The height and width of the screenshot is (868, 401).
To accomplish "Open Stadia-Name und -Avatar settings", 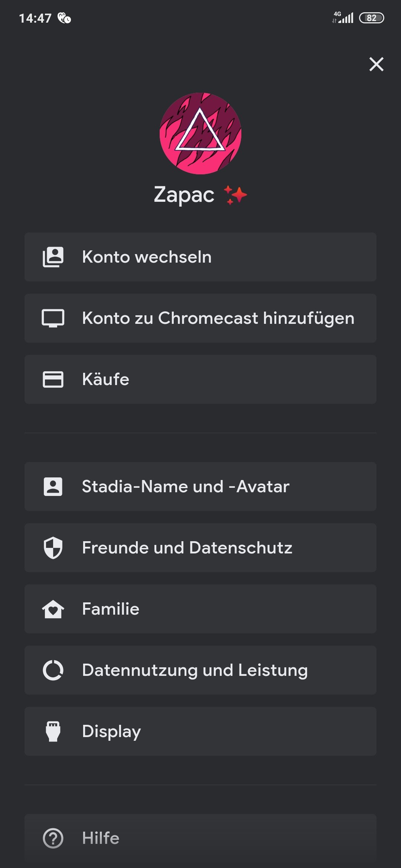I will 185,487.
